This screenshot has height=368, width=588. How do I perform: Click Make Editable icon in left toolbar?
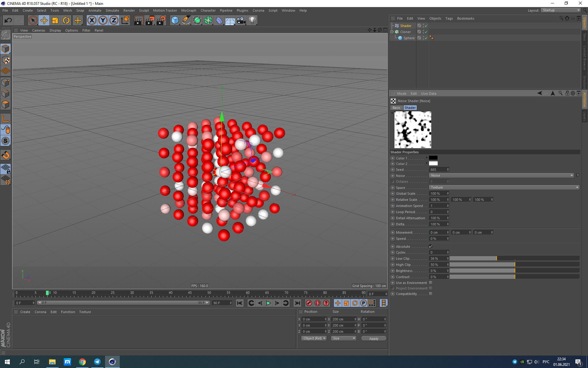[x=6, y=35]
